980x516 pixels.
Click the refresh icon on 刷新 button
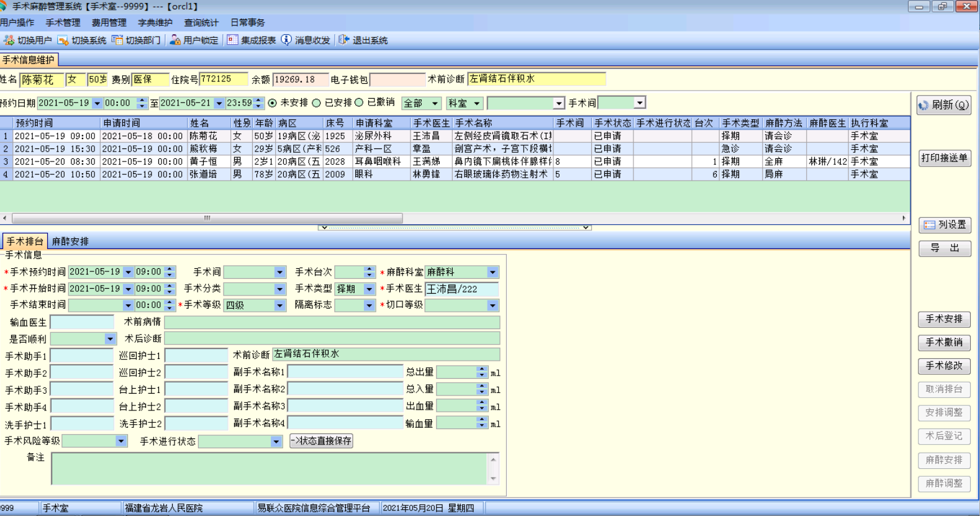pyautogui.click(x=924, y=105)
